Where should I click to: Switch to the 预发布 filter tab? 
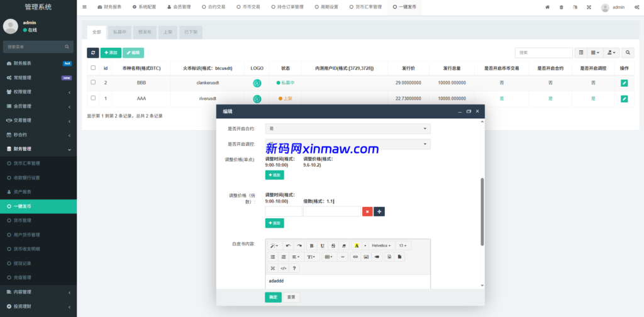145,32
